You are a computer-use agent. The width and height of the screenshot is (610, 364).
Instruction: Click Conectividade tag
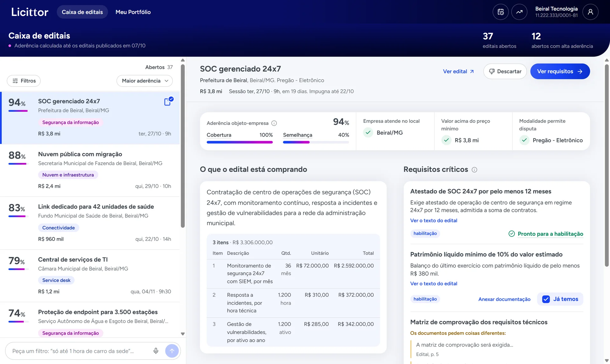coord(58,228)
